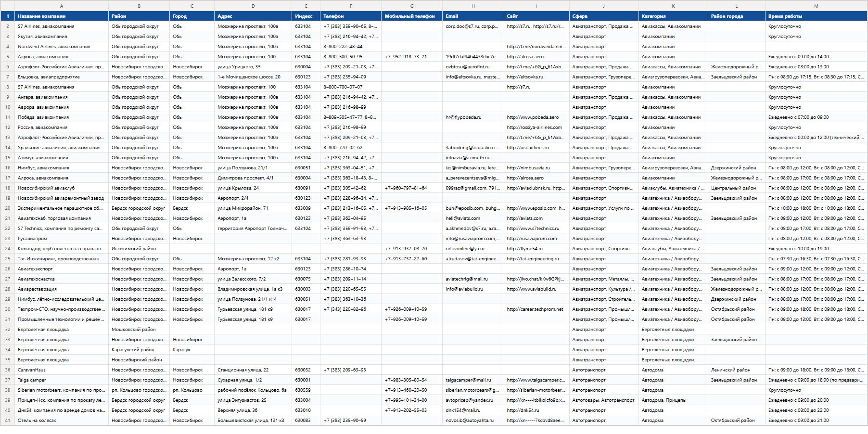Select postal index cell "630559"
868x434 pixels.
pos(306,390)
